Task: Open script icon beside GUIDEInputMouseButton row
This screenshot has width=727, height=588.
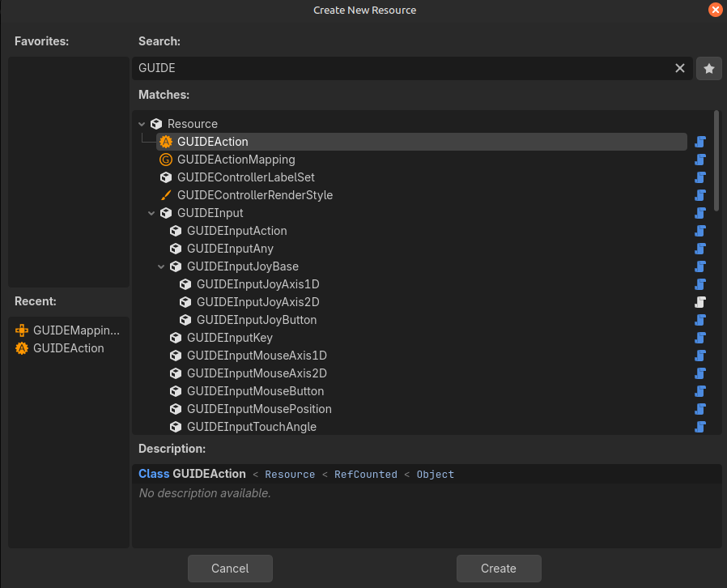Action: pos(700,391)
